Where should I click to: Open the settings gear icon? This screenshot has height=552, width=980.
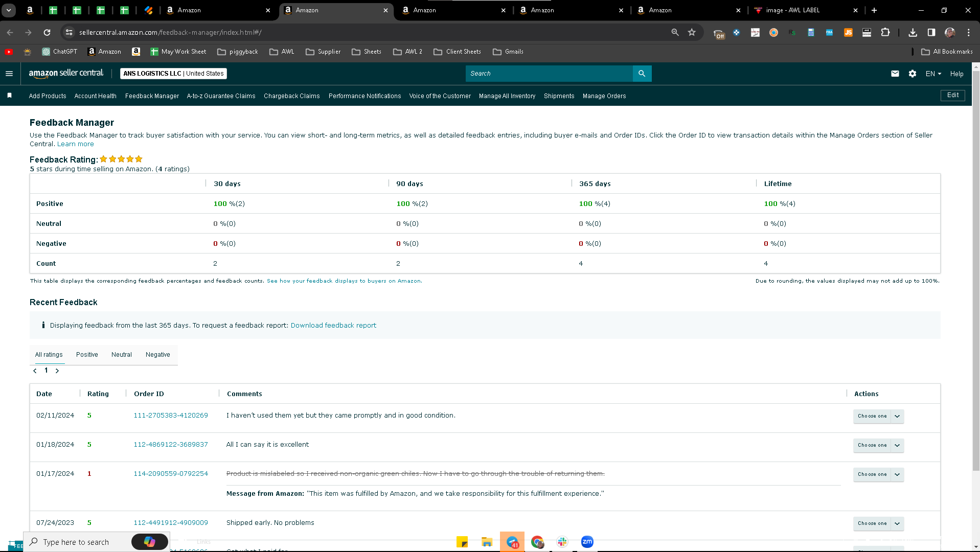point(913,74)
